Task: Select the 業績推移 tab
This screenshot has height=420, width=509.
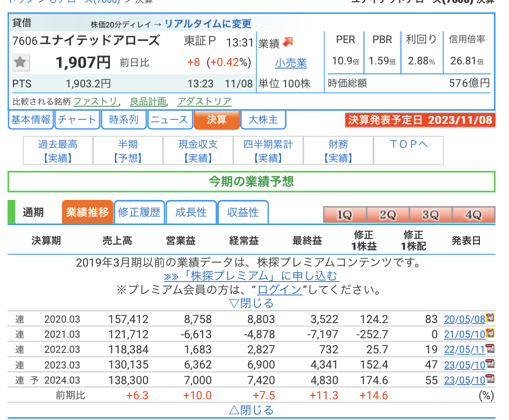Action: point(88,212)
